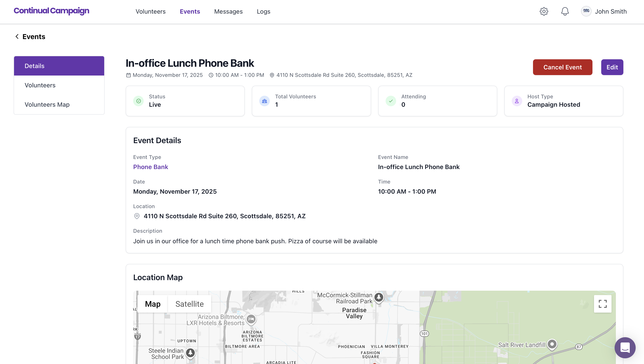Enter fullscreen map view

click(x=603, y=304)
